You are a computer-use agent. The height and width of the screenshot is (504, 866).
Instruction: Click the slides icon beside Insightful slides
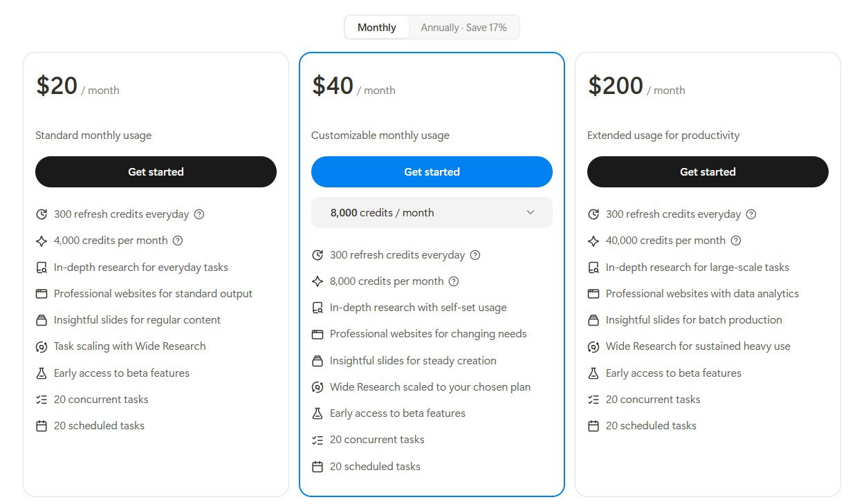pos(41,320)
